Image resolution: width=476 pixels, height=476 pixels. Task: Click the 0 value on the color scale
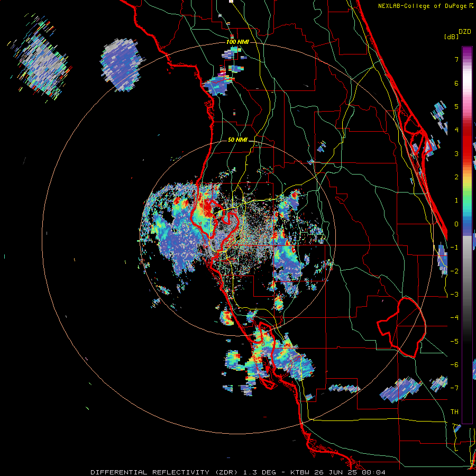click(x=456, y=224)
